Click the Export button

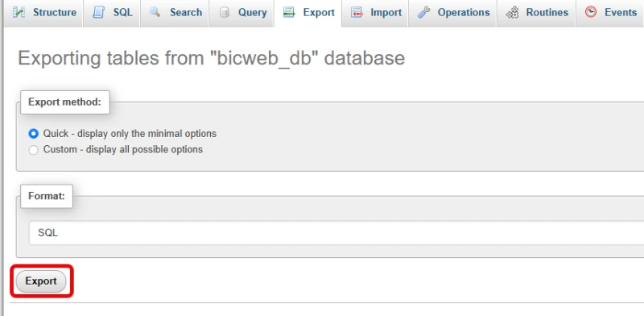[x=41, y=281]
